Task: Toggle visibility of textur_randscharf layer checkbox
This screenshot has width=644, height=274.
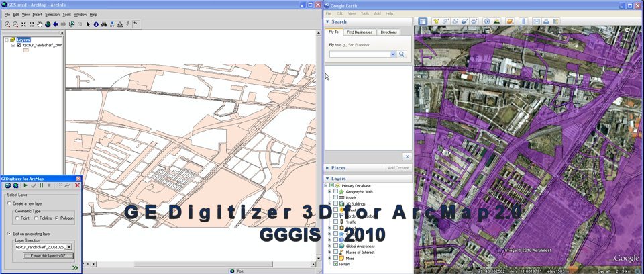Action: pos(19,45)
